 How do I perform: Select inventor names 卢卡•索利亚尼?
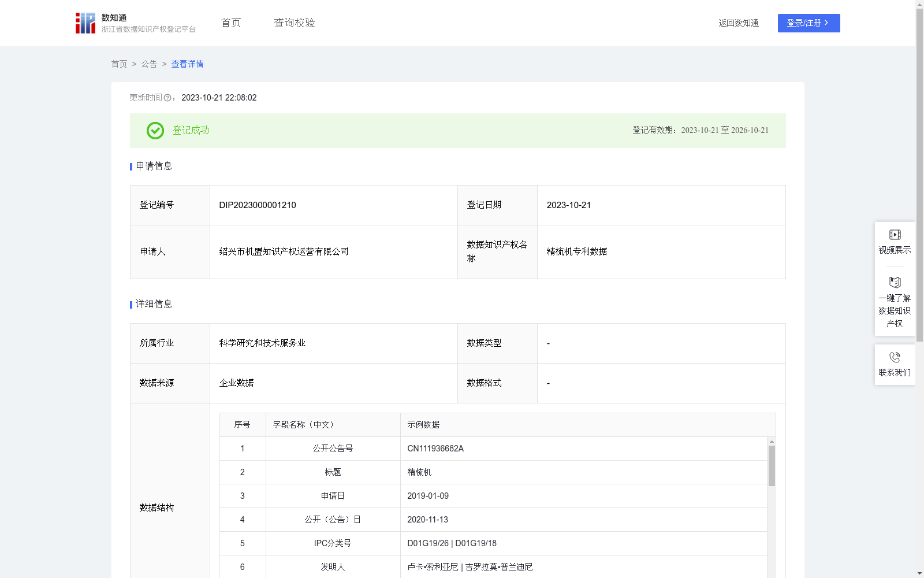(x=433, y=567)
